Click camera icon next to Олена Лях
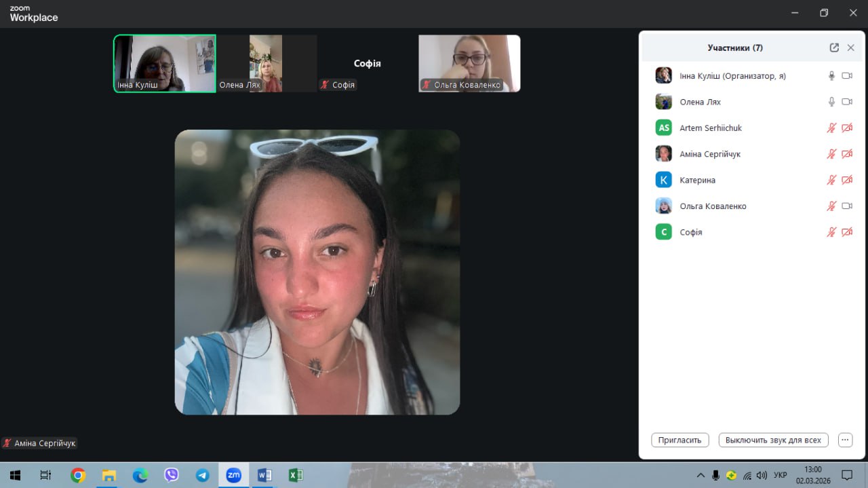This screenshot has height=488, width=868. [847, 102]
